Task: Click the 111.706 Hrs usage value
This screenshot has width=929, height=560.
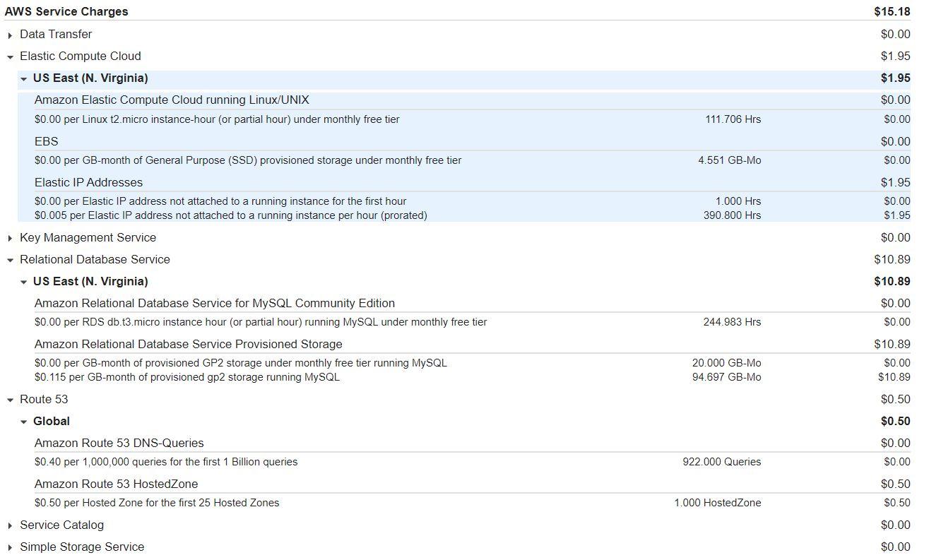Action: [733, 119]
